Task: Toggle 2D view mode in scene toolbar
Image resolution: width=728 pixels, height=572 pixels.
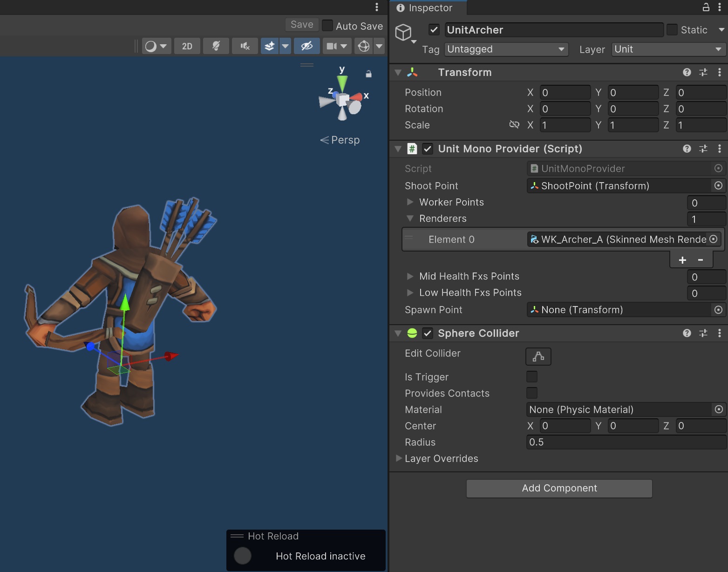Action: (187, 46)
